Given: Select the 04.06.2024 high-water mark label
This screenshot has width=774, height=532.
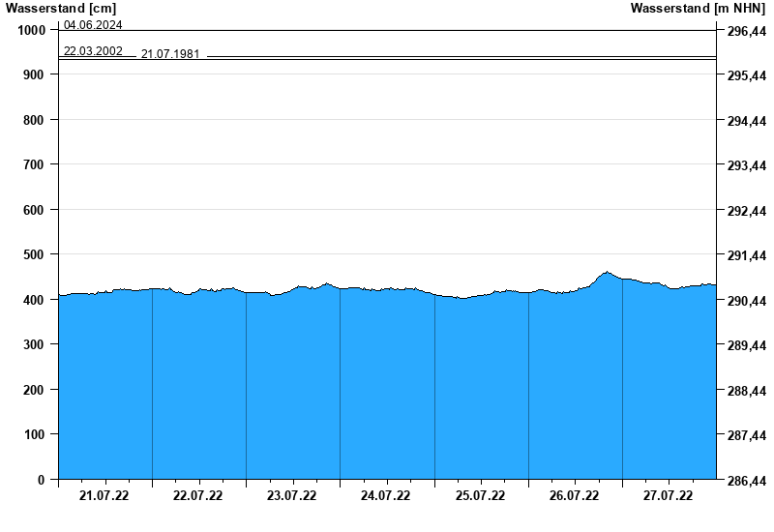Looking at the screenshot, I should (x=93, y=25).
